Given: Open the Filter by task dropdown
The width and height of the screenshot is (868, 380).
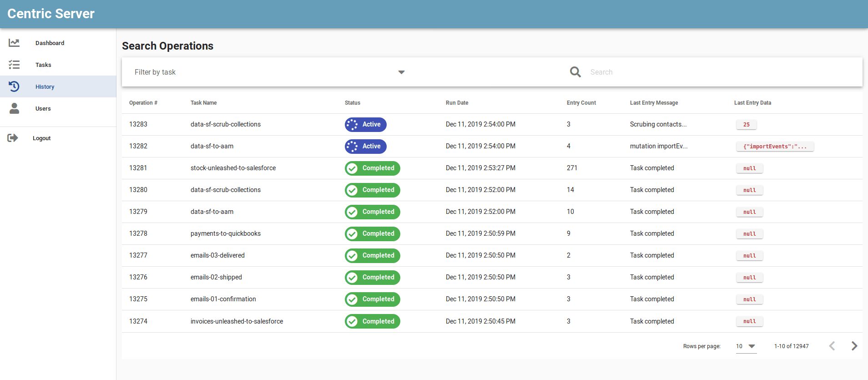Looking at the screenshot, I should (269, 72).
